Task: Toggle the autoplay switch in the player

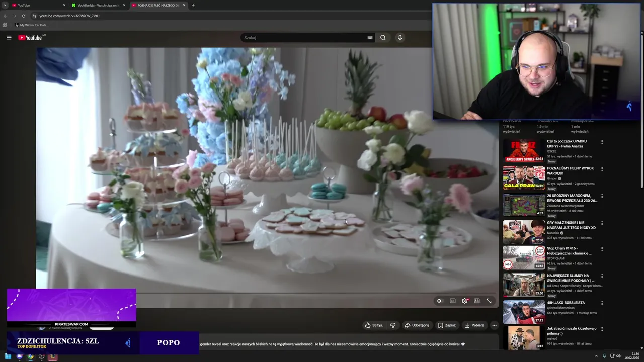Action: pos(439,301)
